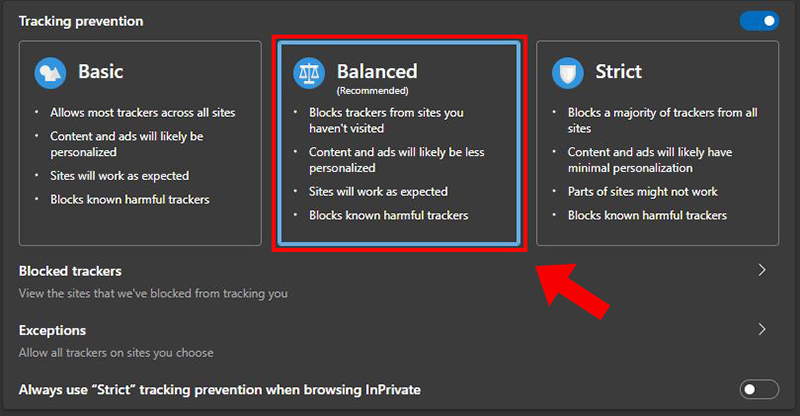Select the Basic tracking prevention card

tap(140, 143)
